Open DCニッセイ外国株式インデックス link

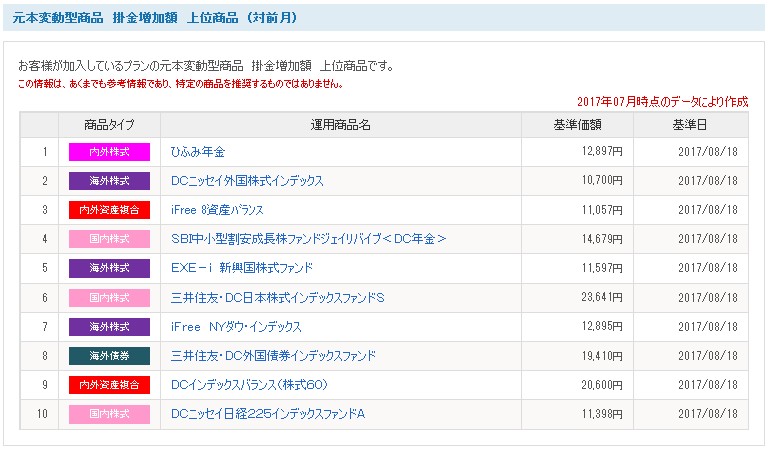point(247,181)
